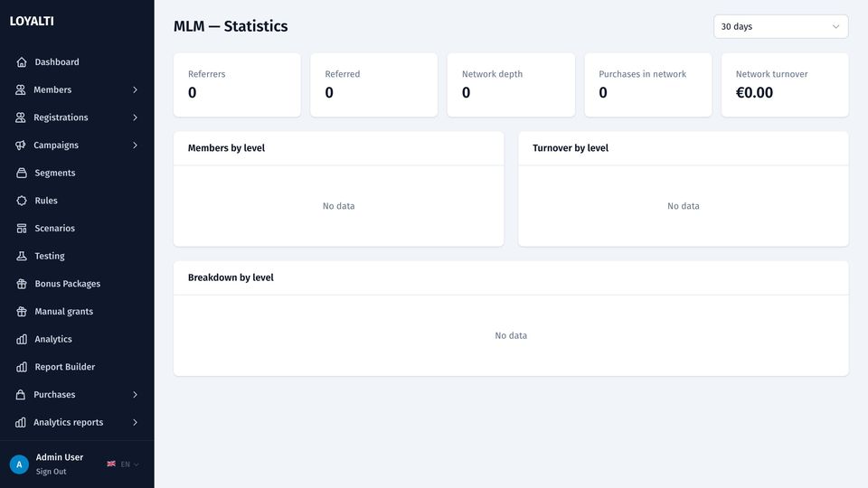Expand the Analytics reports submenu chevron
Screen dimensions: 868x488
pyautogui.click(x=135, y=422)
